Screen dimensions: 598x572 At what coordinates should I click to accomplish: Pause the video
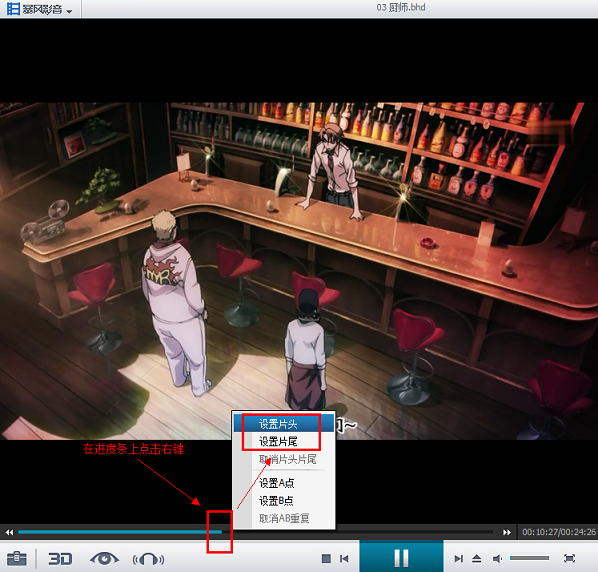401,558
